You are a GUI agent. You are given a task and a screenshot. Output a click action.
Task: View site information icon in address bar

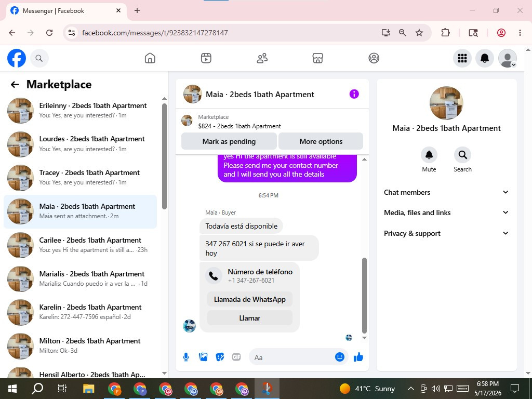[72, 33]
